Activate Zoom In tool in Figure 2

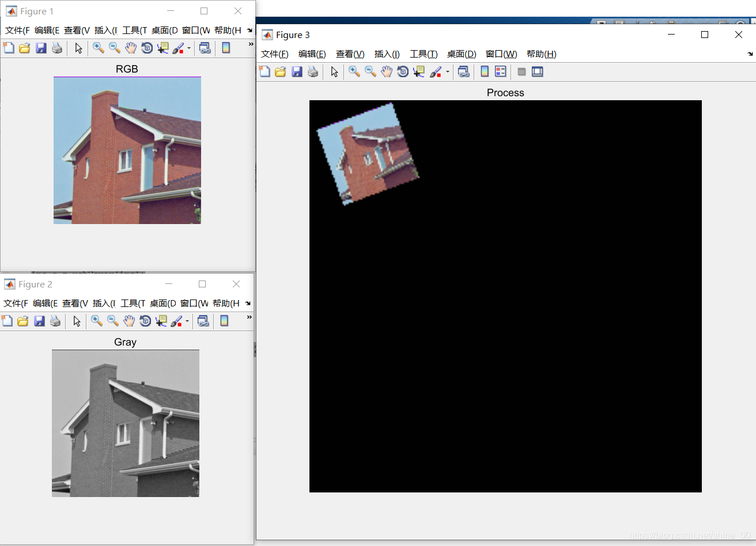[97, 321]
